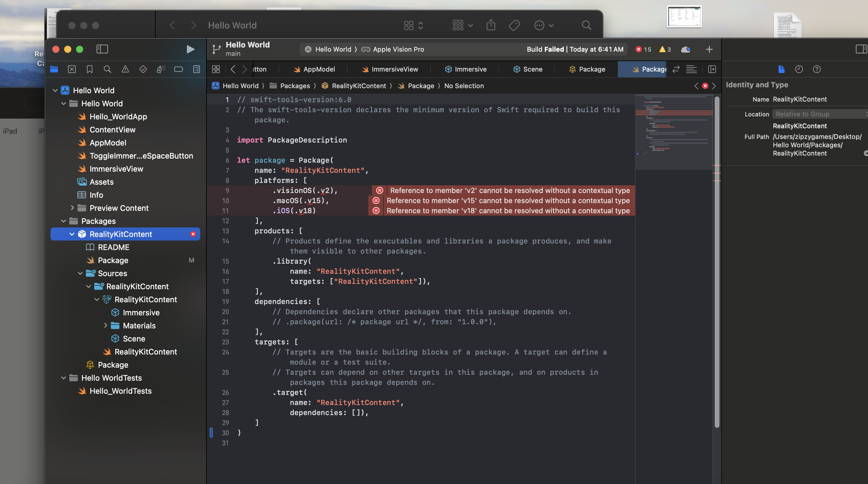Click the editor vertical scrollbar
Viewport: 868px width, 484px height.
(717, 263)
